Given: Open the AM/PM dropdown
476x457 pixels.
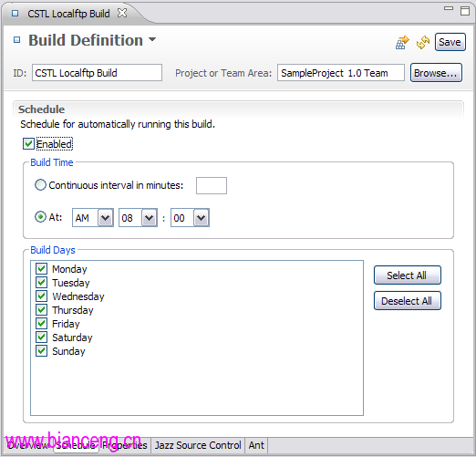Looking at the screenshot, I should (105, 218).
